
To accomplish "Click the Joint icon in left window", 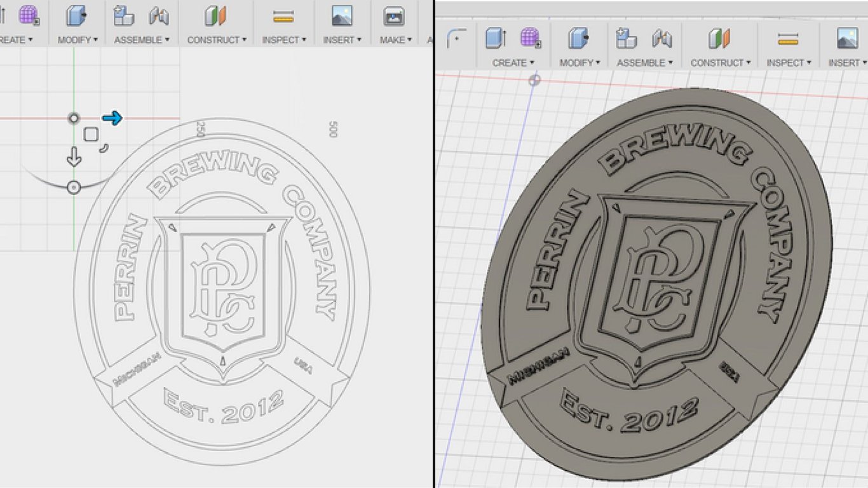I will pos(159,16).
